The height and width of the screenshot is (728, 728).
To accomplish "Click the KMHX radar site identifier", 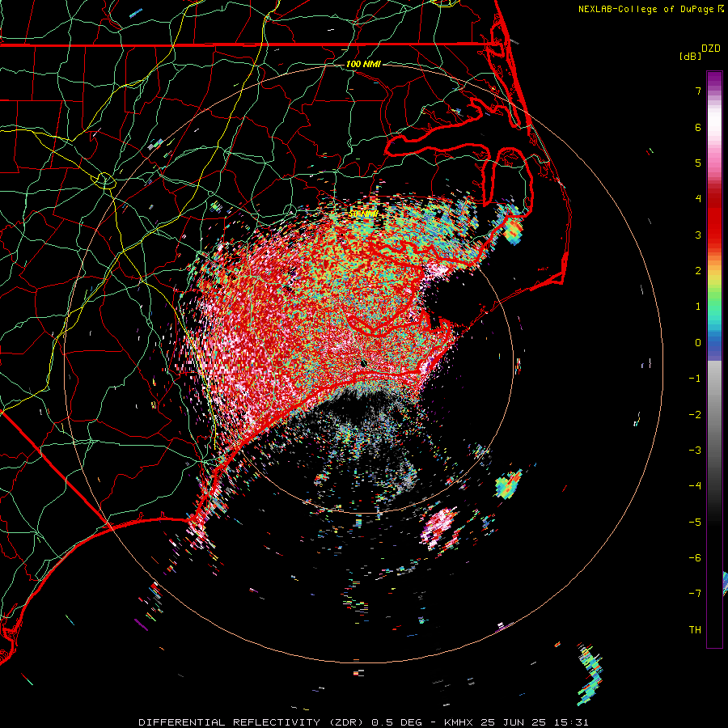I will [x=459, y=722].
